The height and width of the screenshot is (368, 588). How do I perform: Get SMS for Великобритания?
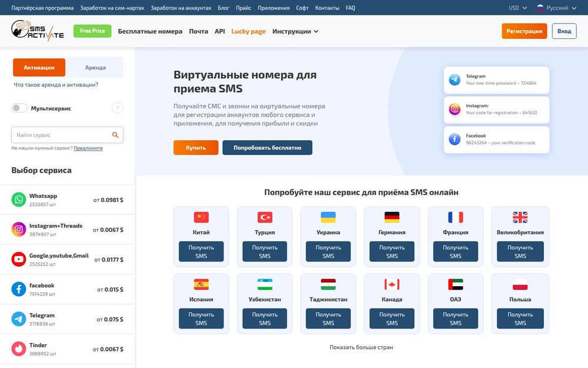tap(520, 251)
